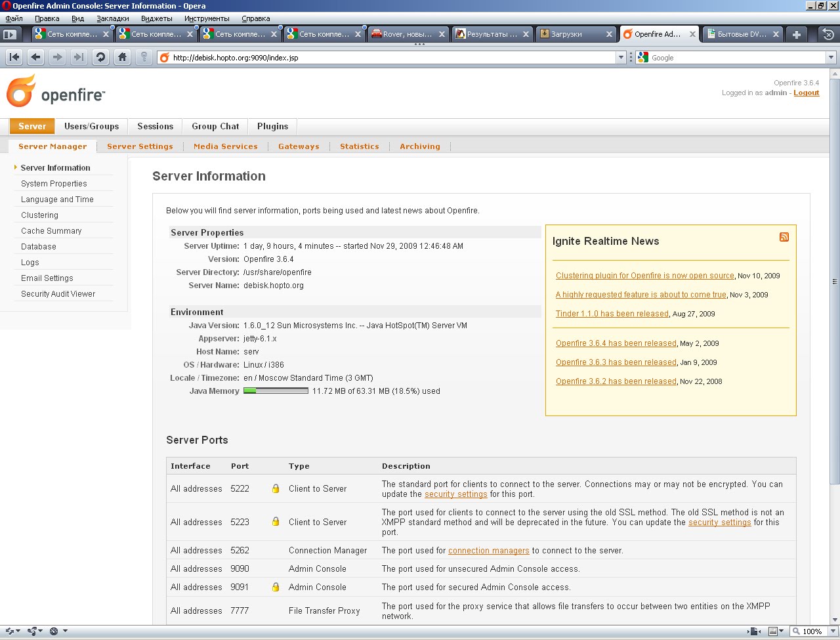Image resolution: width=840 pixels, height=640 pixels.
Task: Switch to the Sessions tab
Action: point(155,126)
